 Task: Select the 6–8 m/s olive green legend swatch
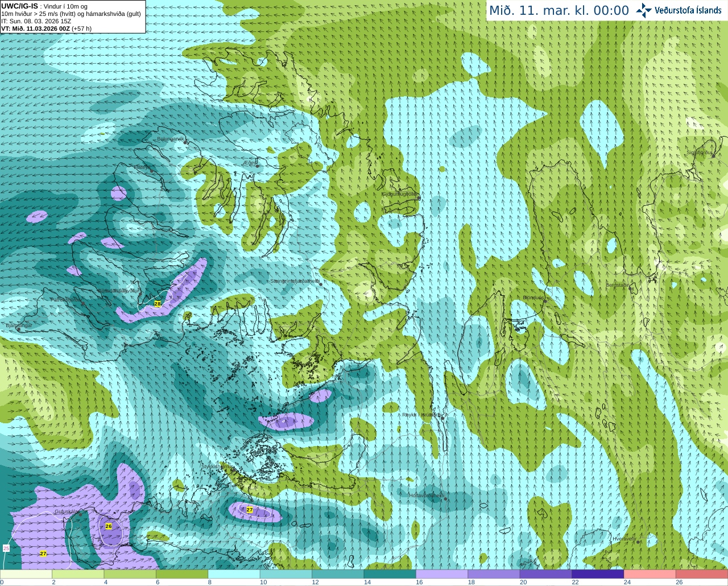(183, 574)
